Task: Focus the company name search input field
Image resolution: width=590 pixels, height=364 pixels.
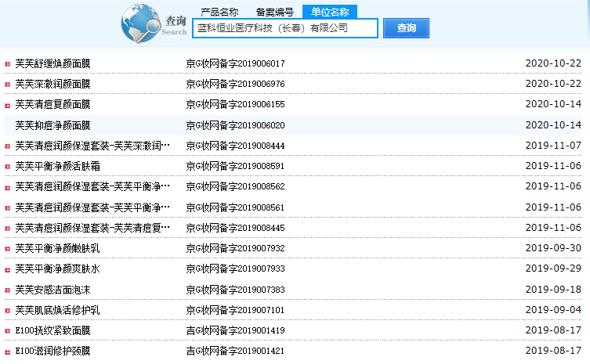Action: [x=285, y=28]
